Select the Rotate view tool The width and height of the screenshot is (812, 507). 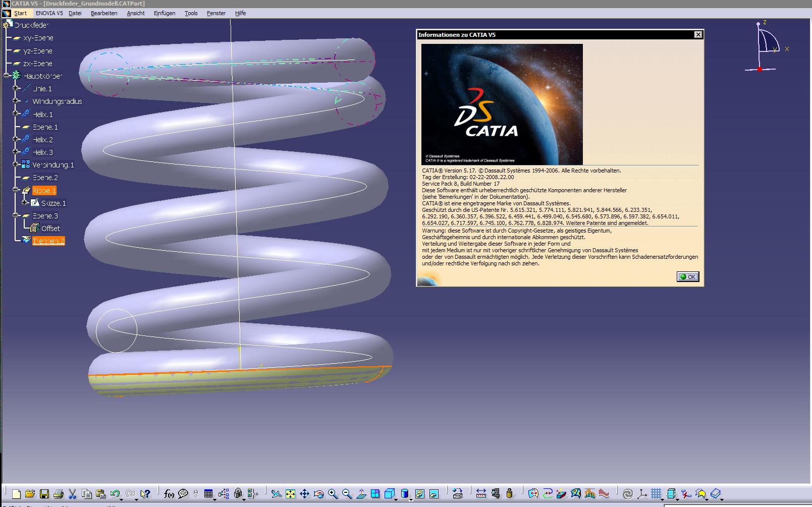tap(318, 494)
